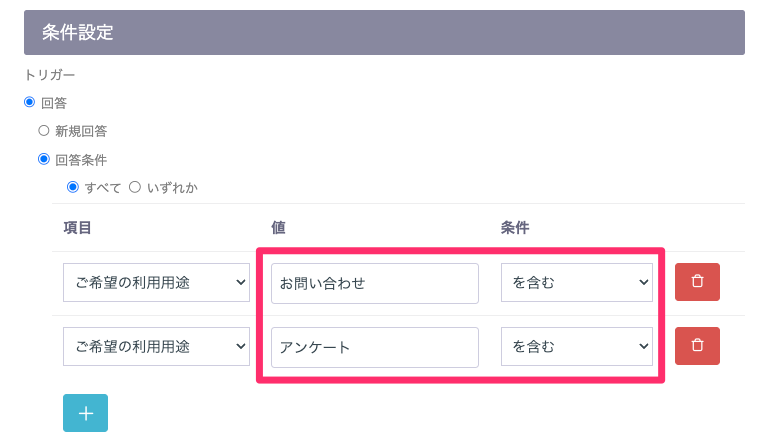Click the トリガー label text
The height and width of the screenshot is (439, 773).
[50, 75]
